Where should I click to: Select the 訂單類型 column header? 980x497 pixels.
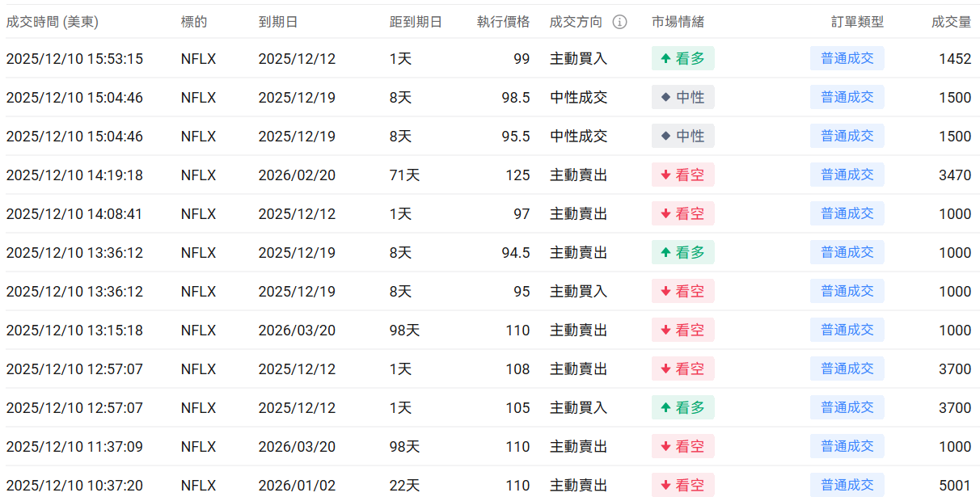point(857,22)
